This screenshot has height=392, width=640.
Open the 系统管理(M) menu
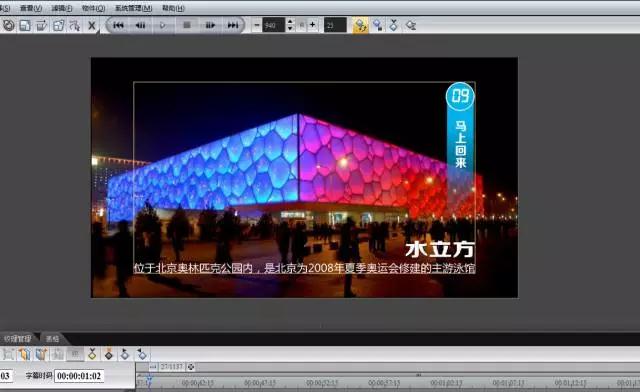tap(133, 8)
